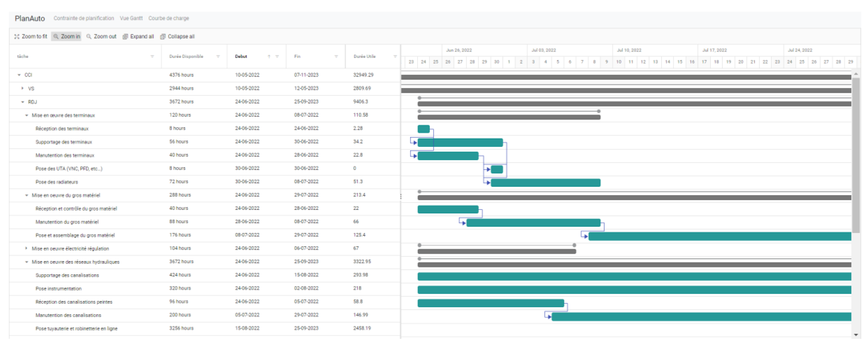Open filter icon on Durée Utile column
This screenshot has height=350, width=868.
click(395, 56)
